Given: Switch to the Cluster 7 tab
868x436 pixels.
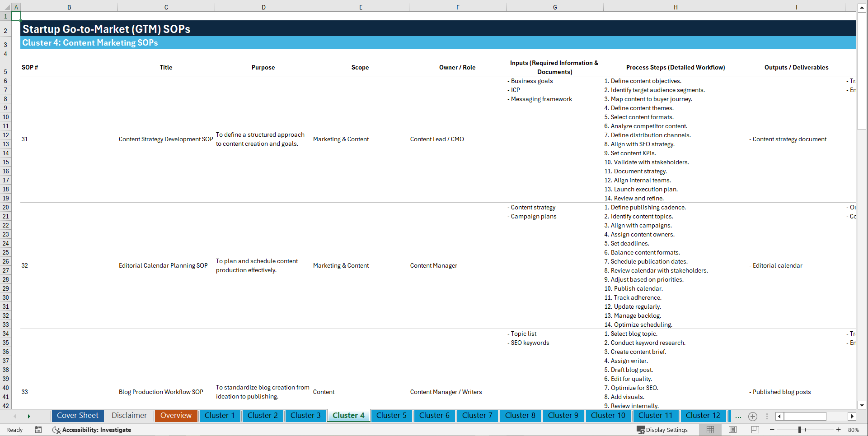Looking at the screenshot, I should [477, 416].
